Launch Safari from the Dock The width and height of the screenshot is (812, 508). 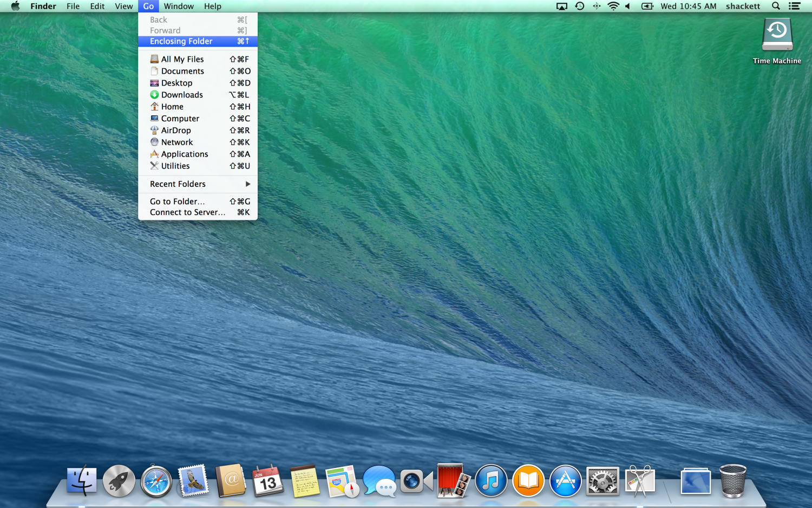click(x=156, y=481)
